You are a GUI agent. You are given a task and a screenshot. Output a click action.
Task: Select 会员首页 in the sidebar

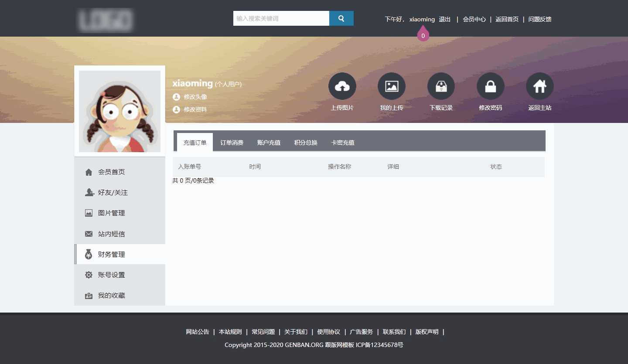coord(111,172)
